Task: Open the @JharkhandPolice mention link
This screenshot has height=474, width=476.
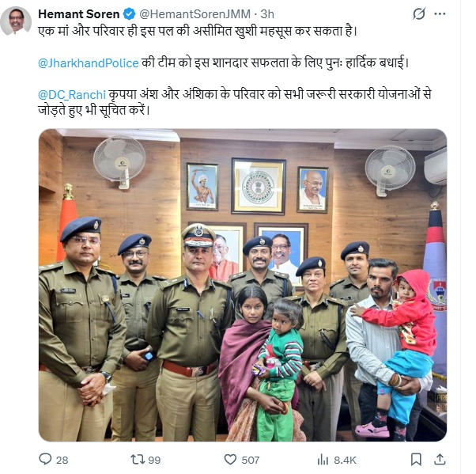Action: pyautogui.click(x=89, y=63)
